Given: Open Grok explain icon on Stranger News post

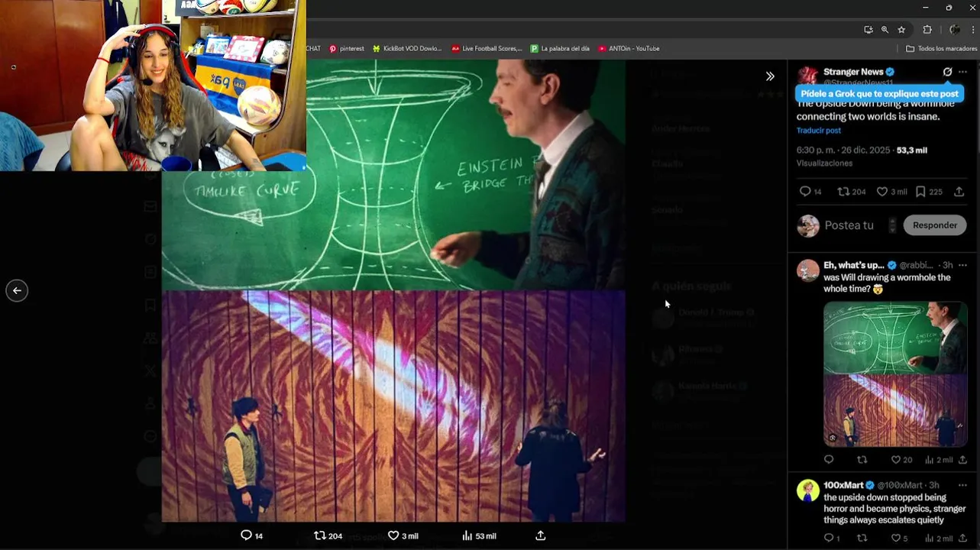Looking at the screenshot, I should pos(947,72).
